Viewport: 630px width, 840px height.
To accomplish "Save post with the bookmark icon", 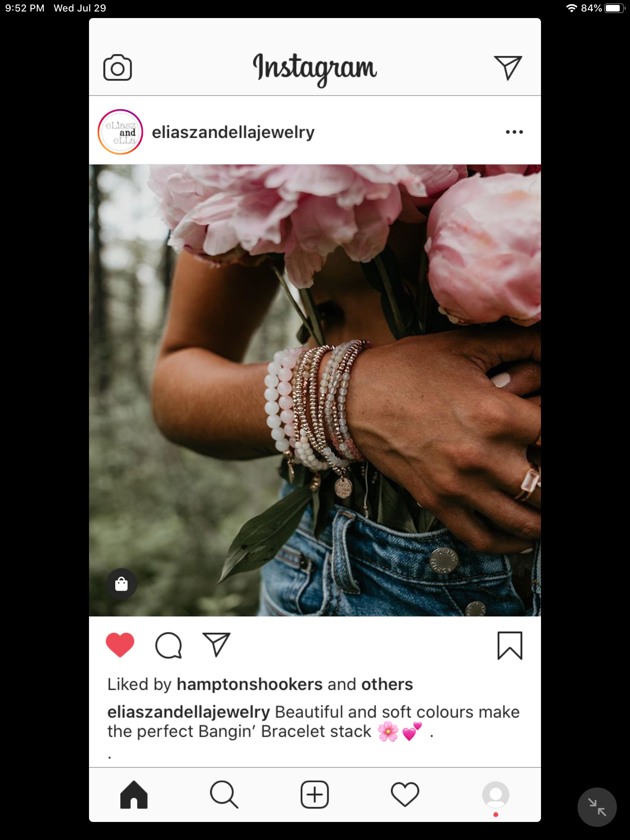I will [510, 646].
